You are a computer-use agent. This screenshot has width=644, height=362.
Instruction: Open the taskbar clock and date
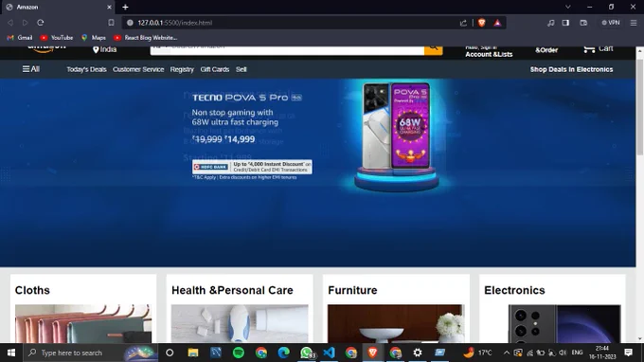pyautogui.click(x=601, y=353)
